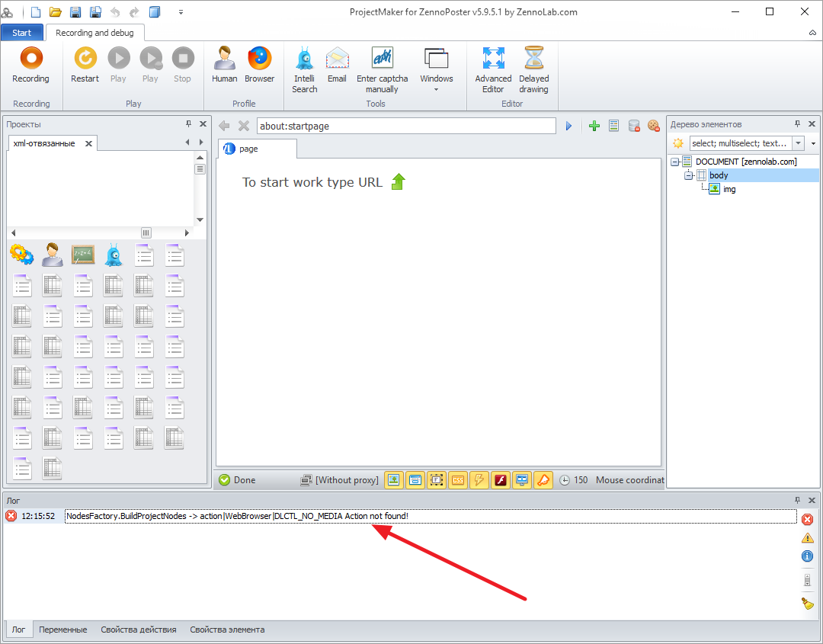Open the quick access toolbar customize dropdown

[181, 12]
